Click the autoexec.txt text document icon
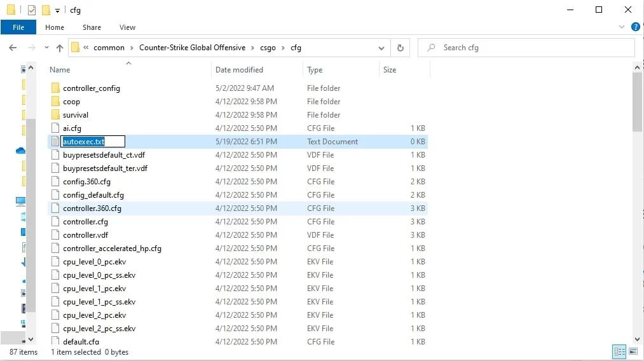 point(55,141)
